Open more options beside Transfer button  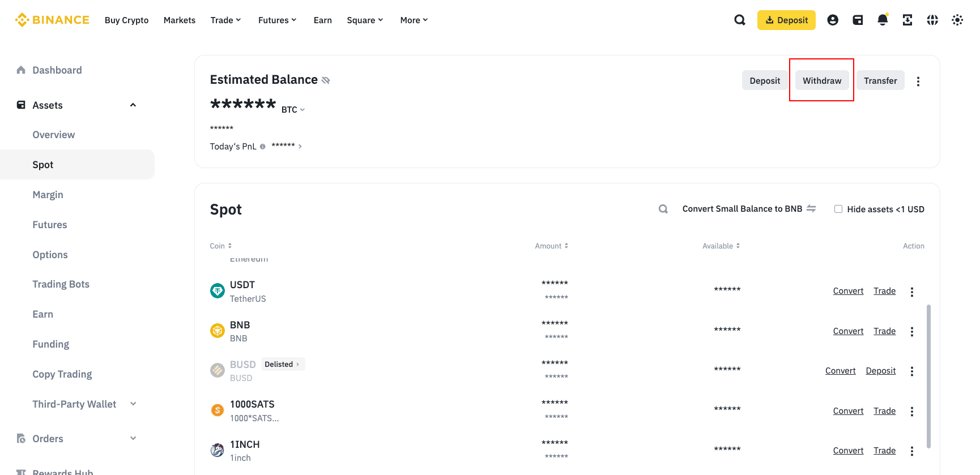(x=918, y=82)
